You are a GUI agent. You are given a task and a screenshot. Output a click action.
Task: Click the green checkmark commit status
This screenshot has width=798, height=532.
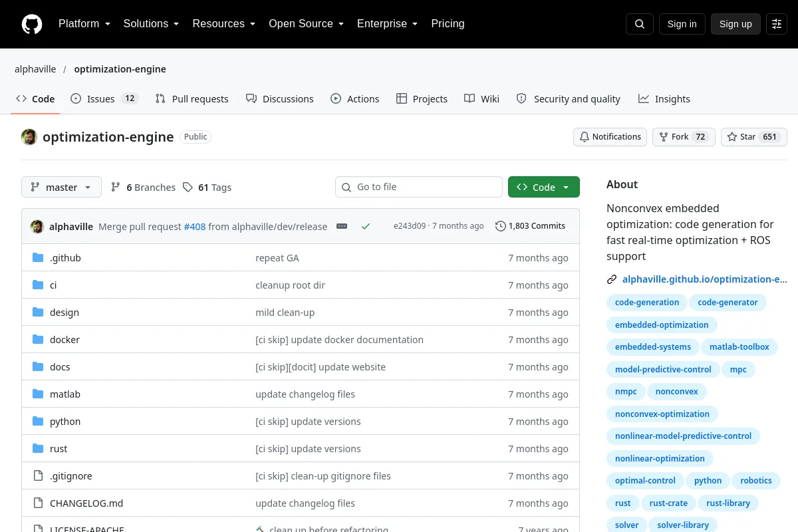click(x=366, y=226)
